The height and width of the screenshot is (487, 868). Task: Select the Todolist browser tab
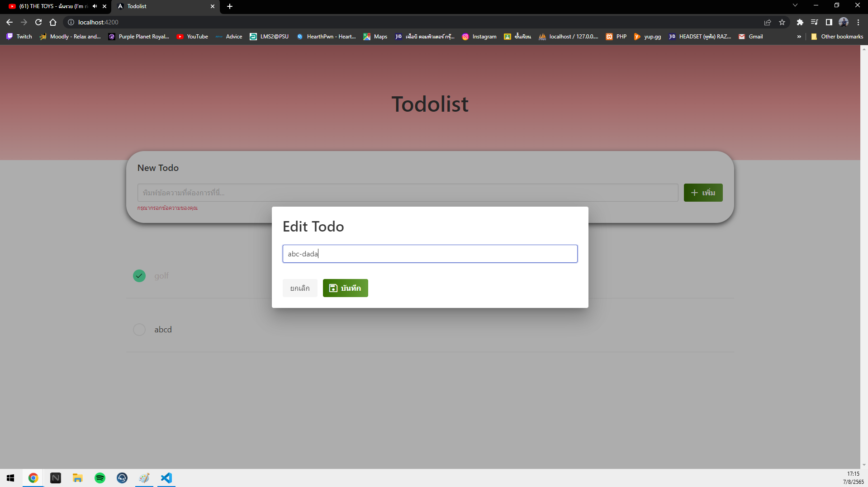point(165,6)
